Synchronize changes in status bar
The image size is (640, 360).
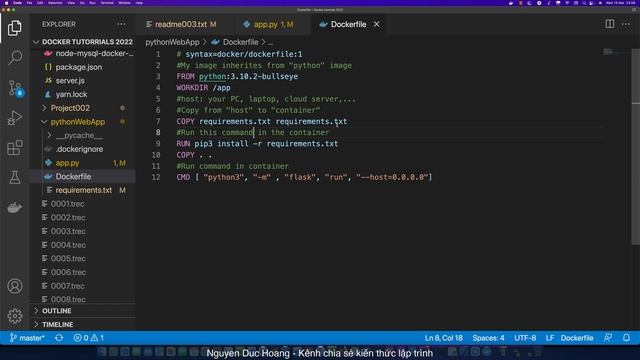[x=59, y=338]
